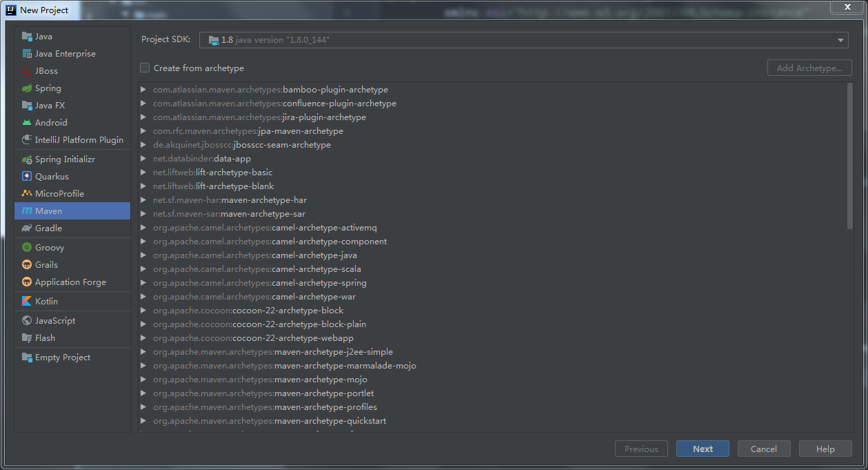
Task: Open Help for the wizard
Action: click(825, 449)
